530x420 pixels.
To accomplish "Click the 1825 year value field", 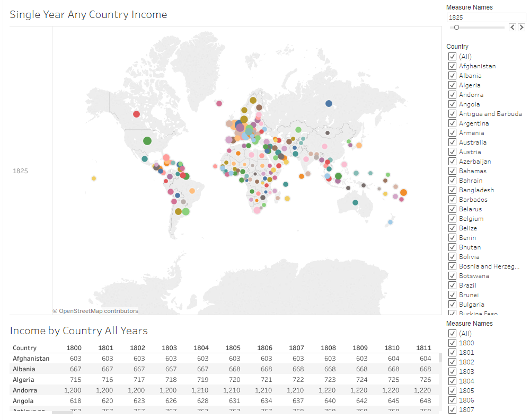I will pos(485,17).
